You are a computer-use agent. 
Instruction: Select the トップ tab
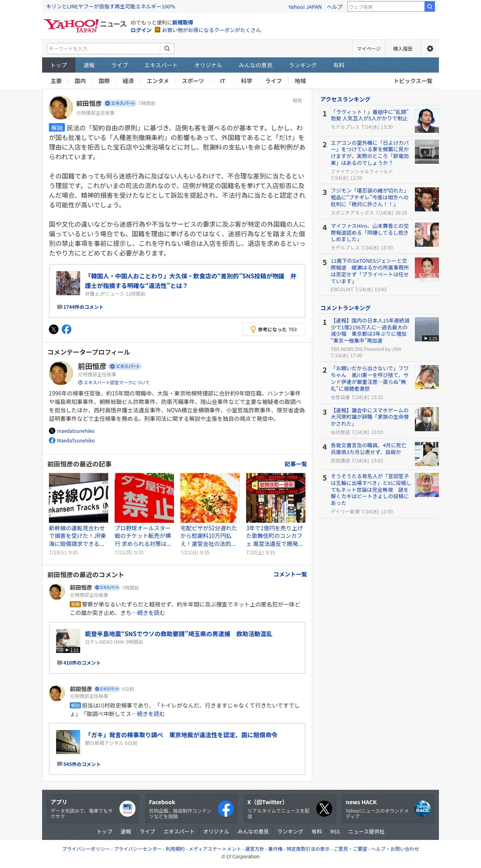[x=59, y=65]
